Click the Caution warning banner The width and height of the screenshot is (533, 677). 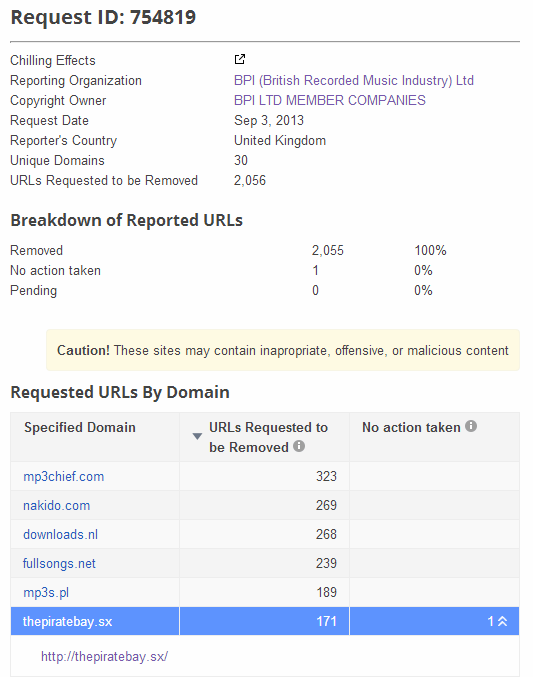coord(283,350)
